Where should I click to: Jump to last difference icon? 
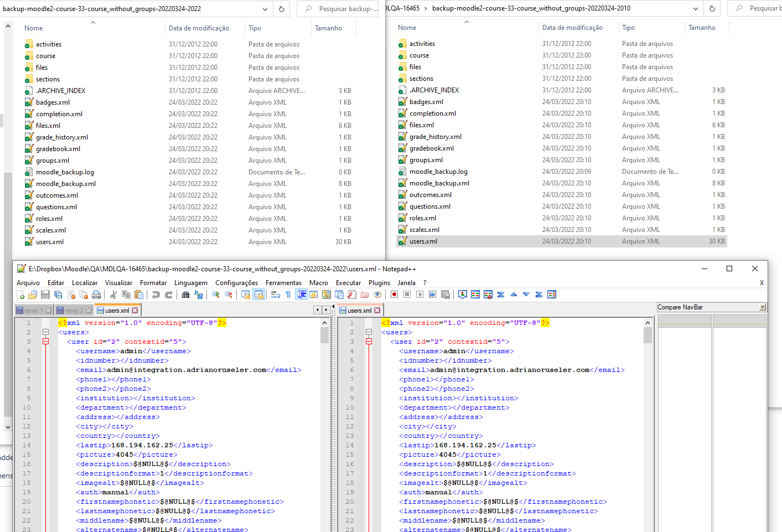(x=539, y=295)
